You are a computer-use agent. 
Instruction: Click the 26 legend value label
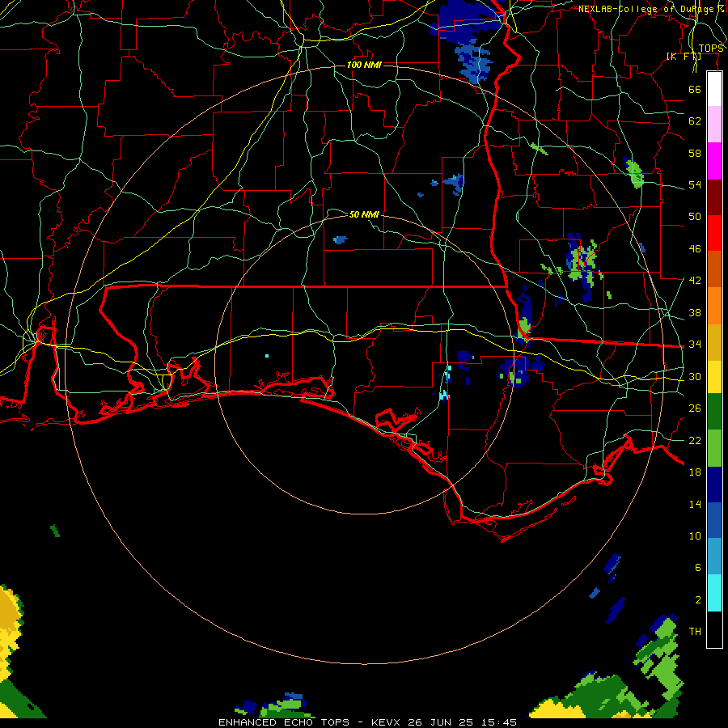(x=695, y=408)
